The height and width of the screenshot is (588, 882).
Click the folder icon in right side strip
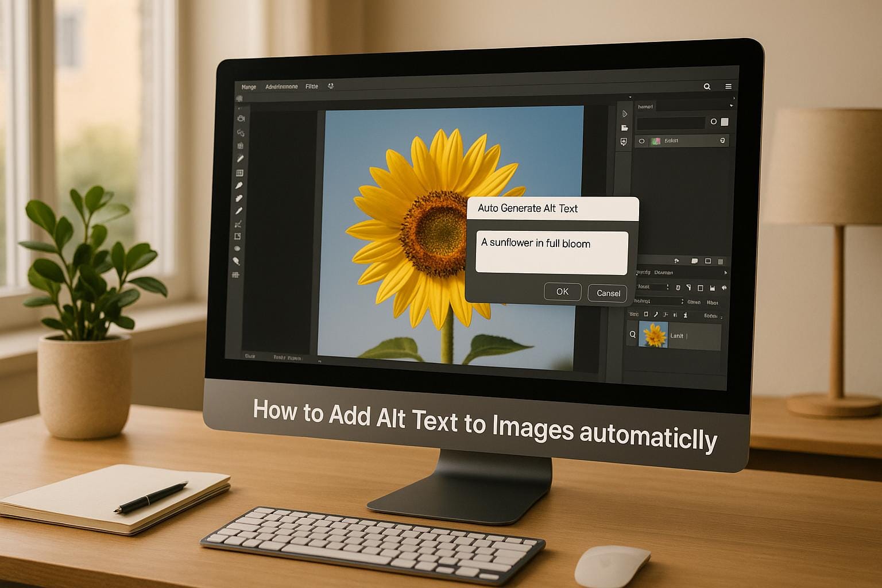pos(624,128)
